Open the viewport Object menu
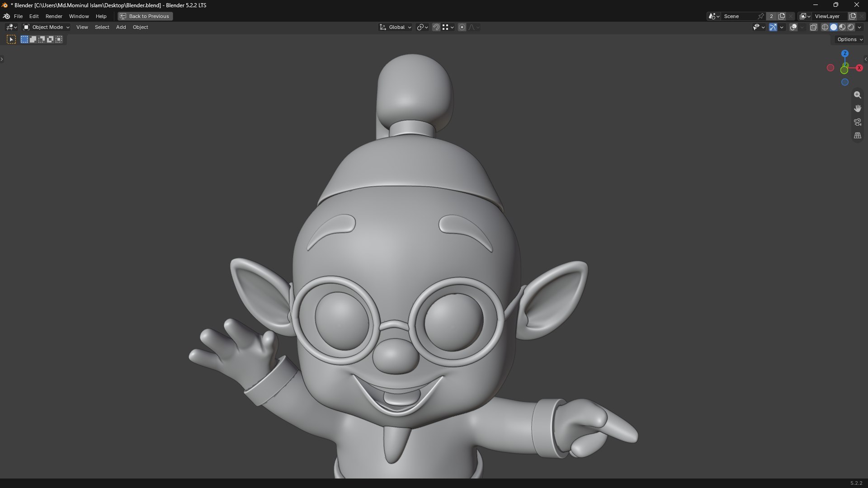The height and width of the screenshot is (488, 868). click(140, 28)
